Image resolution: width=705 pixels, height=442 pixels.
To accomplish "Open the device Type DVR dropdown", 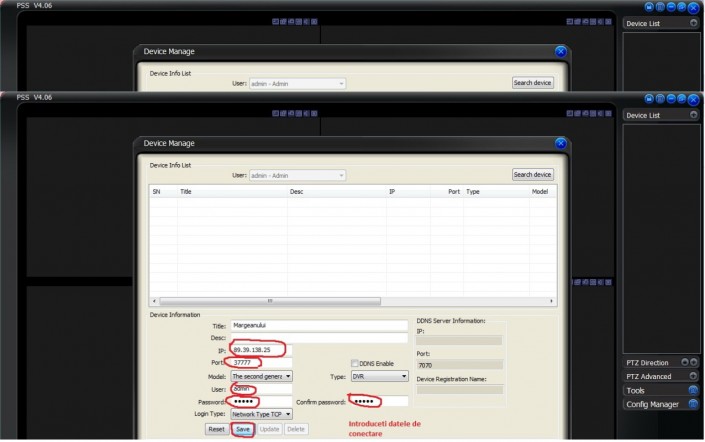I will [403, 376].
